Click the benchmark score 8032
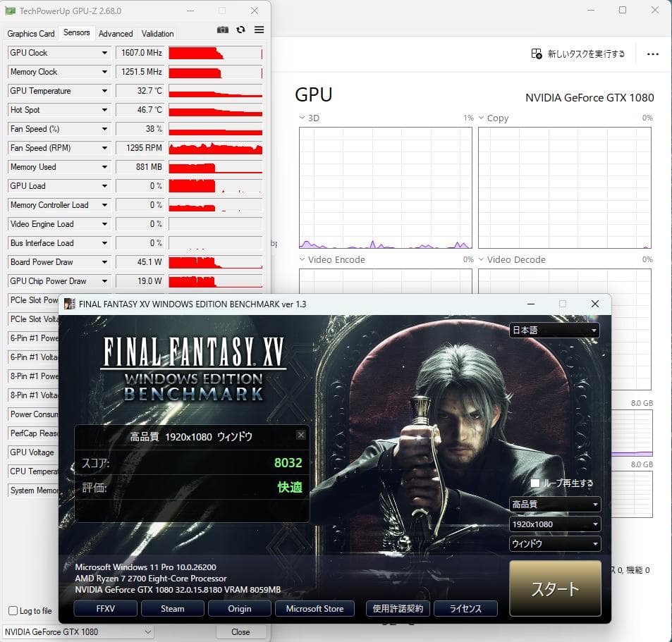The image size is (672, 642). [x=288, y=462]
